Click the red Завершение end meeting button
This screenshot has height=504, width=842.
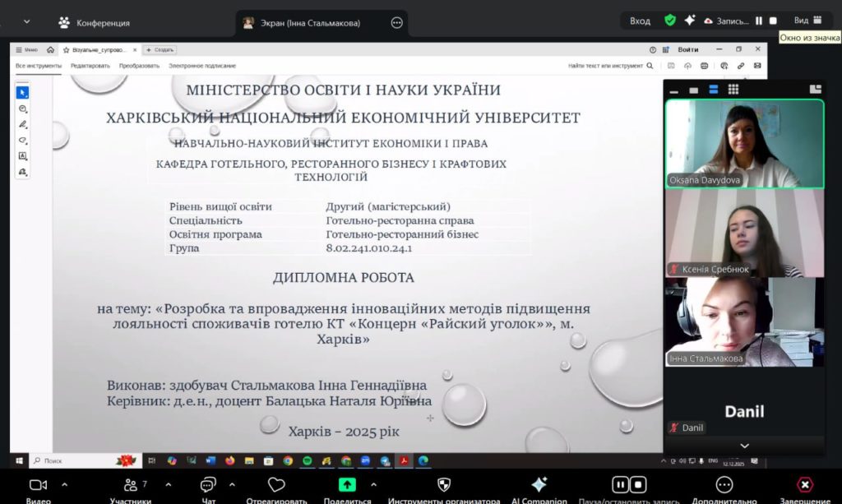point(805,484)
